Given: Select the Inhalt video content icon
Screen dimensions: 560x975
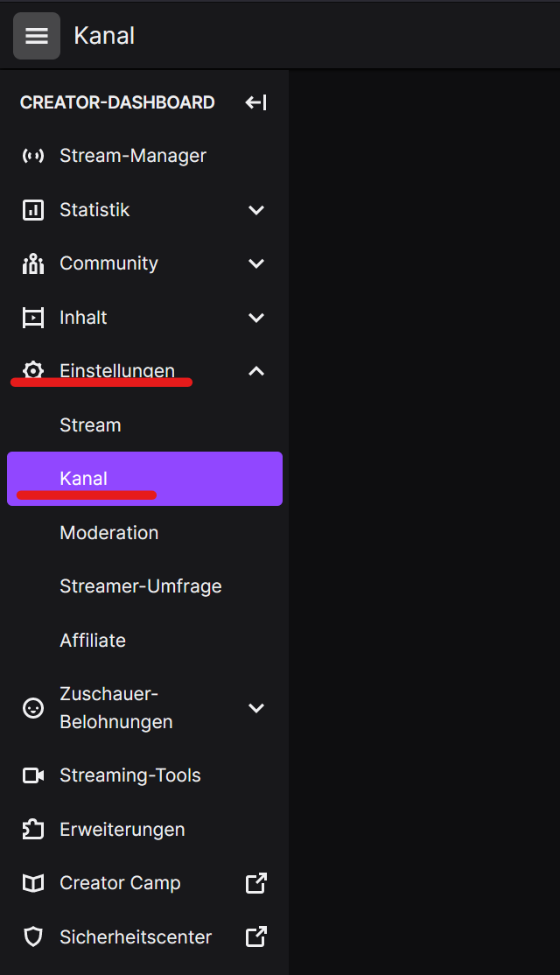Looking at the screenshot, I should (32, 317).
